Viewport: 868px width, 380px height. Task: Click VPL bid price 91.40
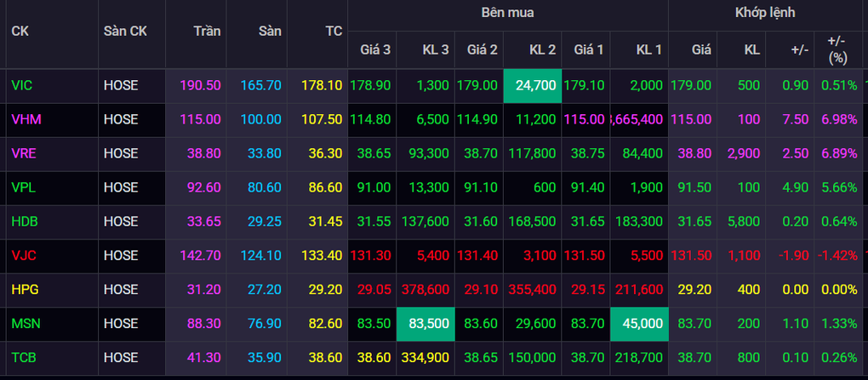pyautogui.click(x=588, y=187)
